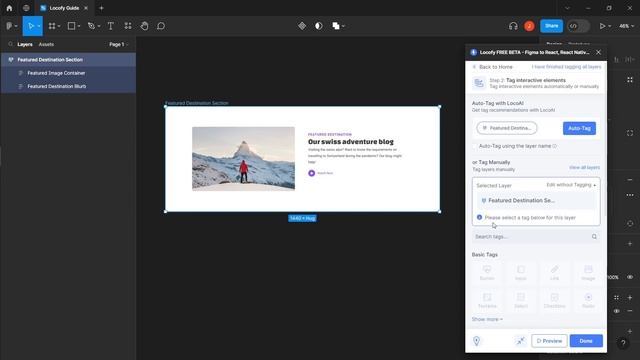Collapse the plugin with minimize arrows icon
This screenshot has height=360, width=640.
[520, 341]
